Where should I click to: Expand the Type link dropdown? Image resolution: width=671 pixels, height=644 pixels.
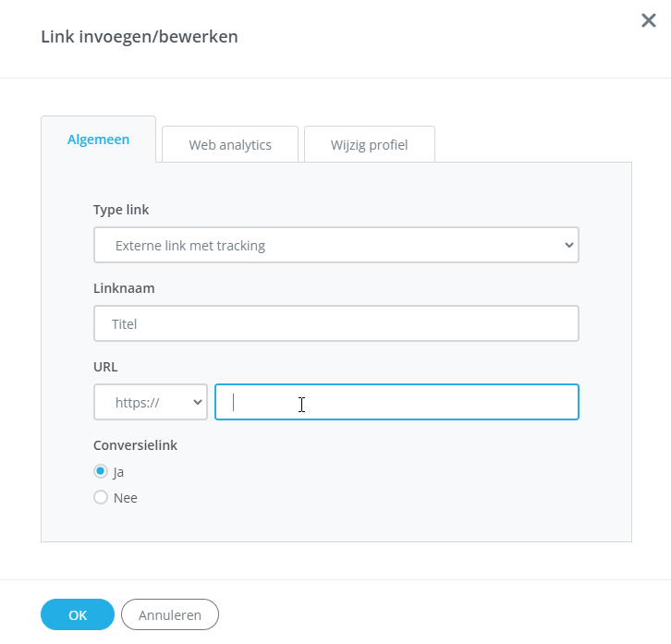(x=335, y=245)
